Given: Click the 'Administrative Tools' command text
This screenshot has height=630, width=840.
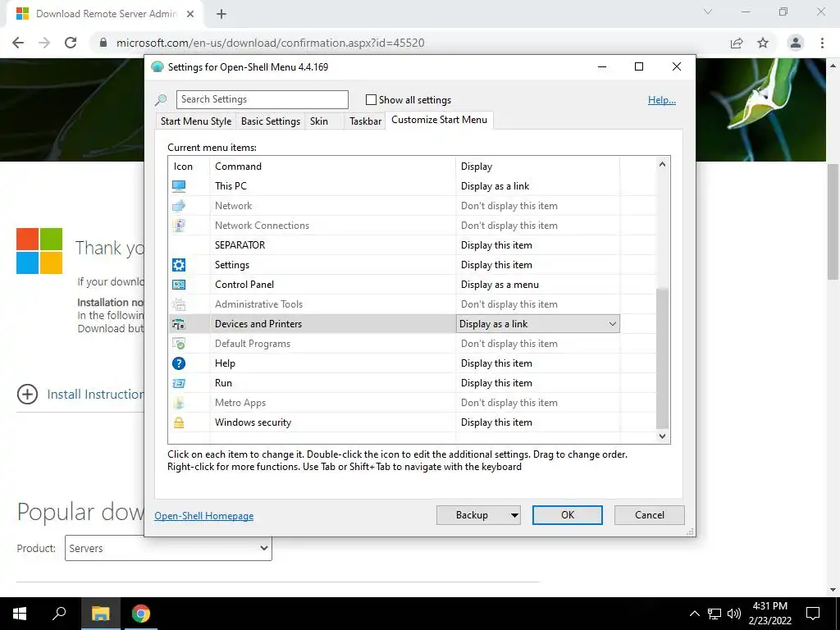Looking at the screenshot, I should click(x=258, y=304).
